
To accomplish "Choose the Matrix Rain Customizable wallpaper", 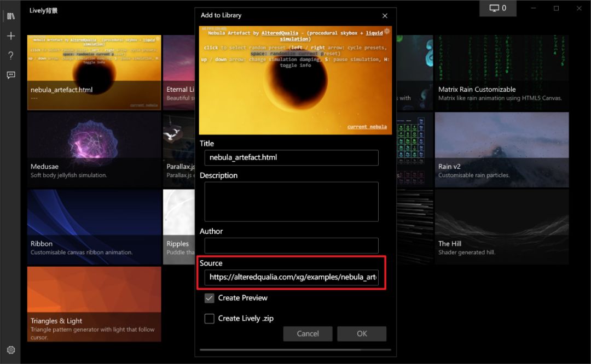I will (501, 71).
